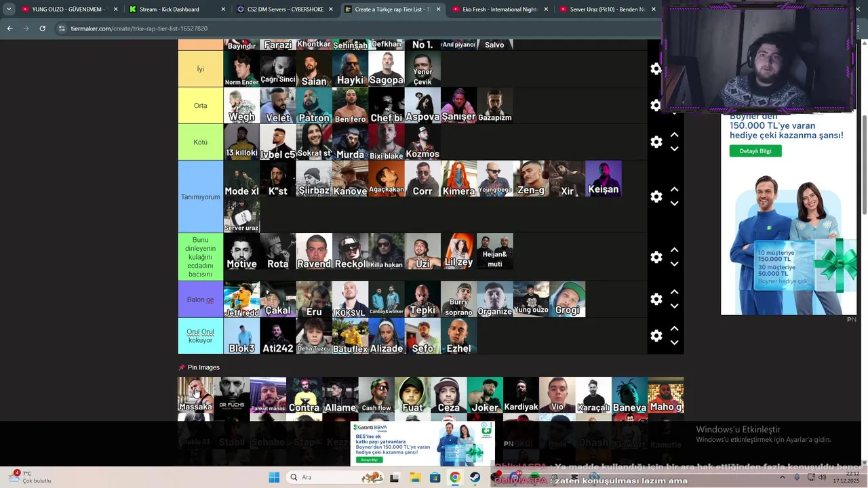The image size is (868, 488).
Task: Click the Orul Orul kokuyor tier label
Action: (200, 335)
